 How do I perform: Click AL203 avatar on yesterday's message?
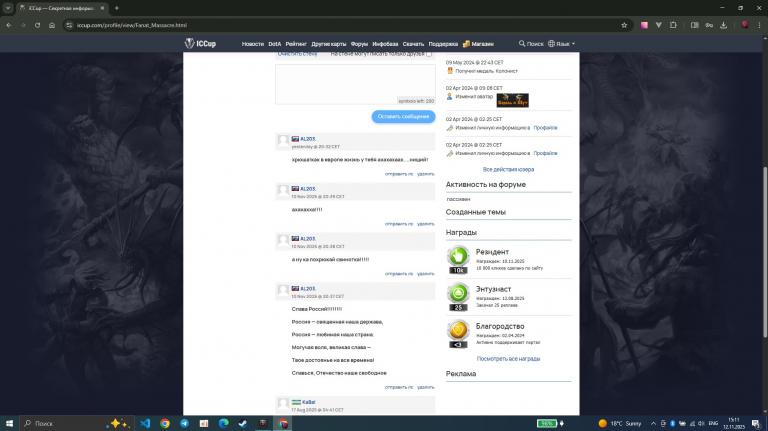click(283, 142)
